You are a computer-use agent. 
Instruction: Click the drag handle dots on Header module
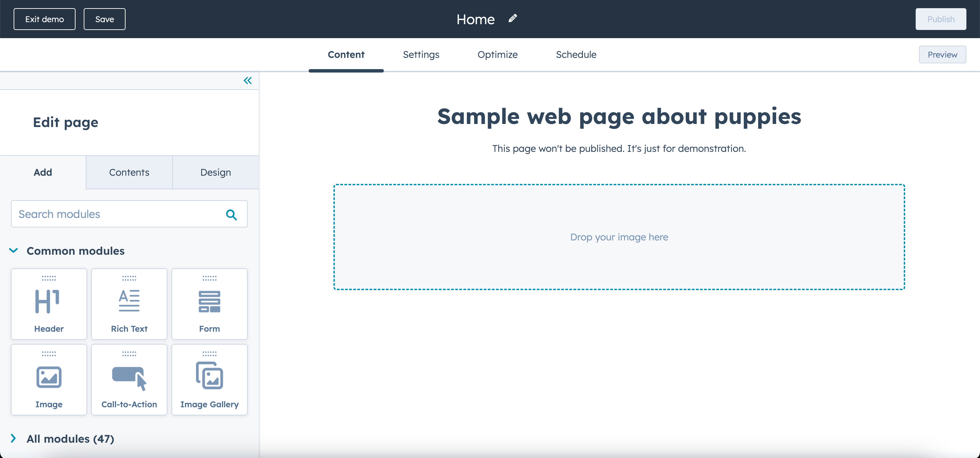[49, 278]
